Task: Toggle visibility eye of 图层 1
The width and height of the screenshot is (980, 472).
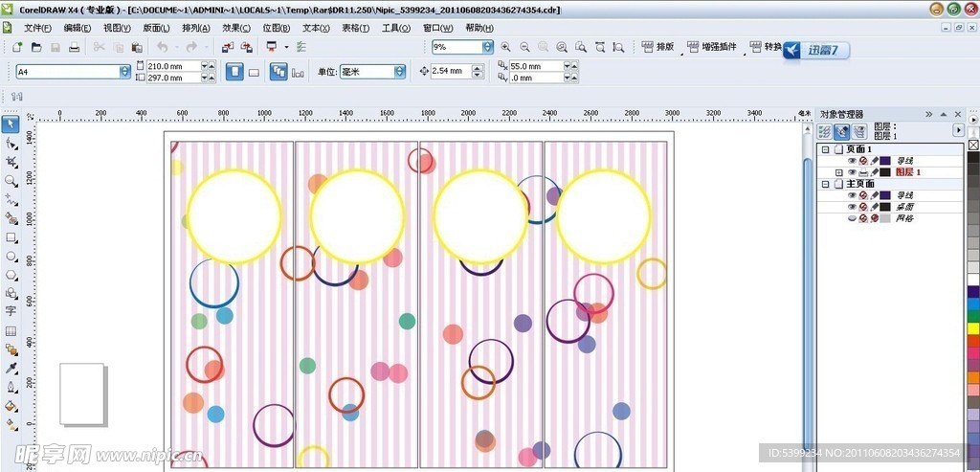Action: (852, 172)
